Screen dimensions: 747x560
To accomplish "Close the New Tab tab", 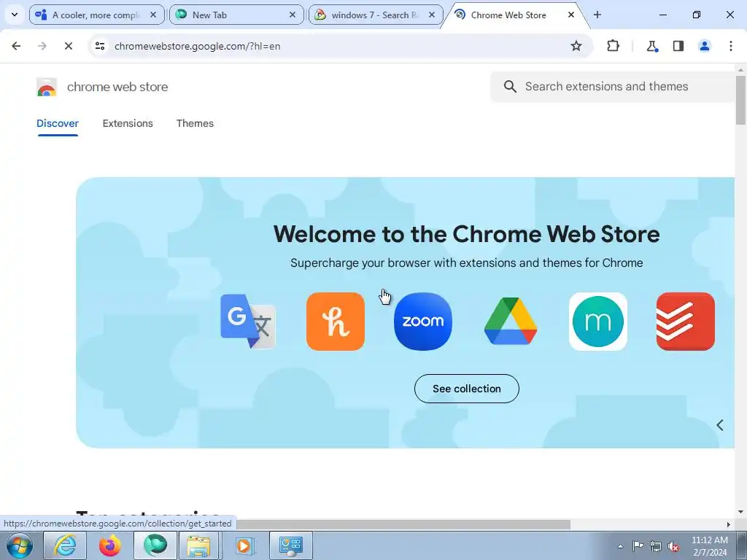I will click(x=293, y=15).
